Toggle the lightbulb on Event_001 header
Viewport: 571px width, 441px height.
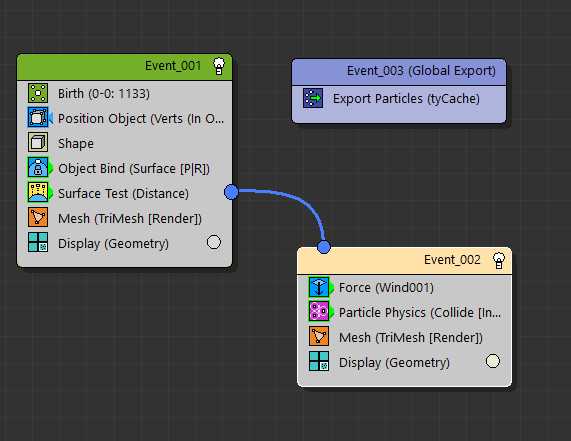218,66
